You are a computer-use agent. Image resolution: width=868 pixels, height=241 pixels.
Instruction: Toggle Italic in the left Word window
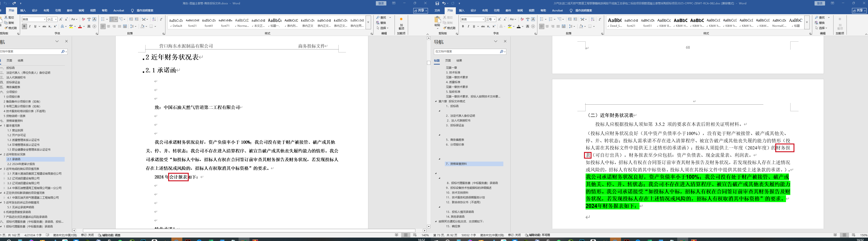tap(30, 26)
